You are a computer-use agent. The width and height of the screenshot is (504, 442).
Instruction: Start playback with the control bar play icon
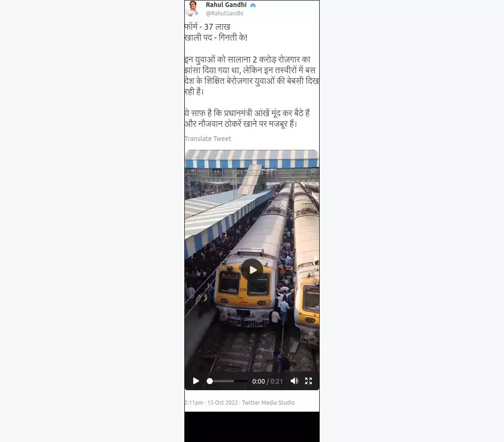click(196, 381)
